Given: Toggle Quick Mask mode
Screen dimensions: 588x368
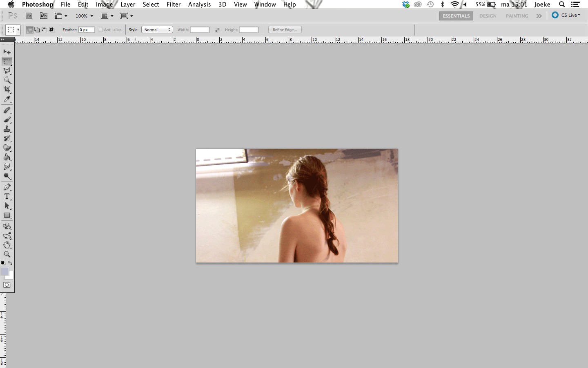Looking at the screenshot, I should pyautogui.click(x=7, y=285).
